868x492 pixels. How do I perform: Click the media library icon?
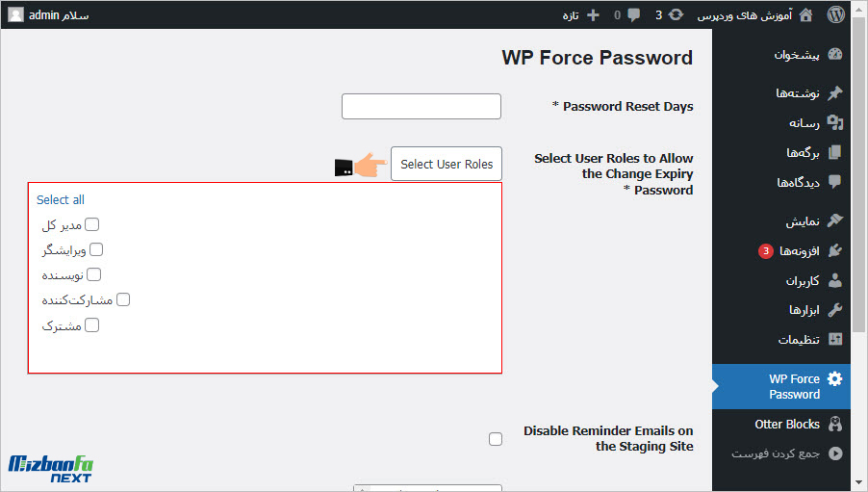pos(834,122)
